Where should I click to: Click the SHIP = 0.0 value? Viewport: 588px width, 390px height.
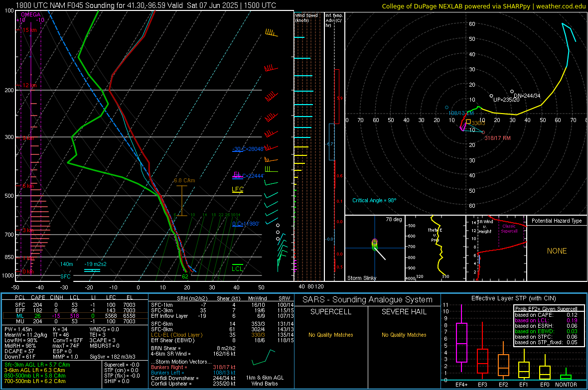[x=117, y=381]
